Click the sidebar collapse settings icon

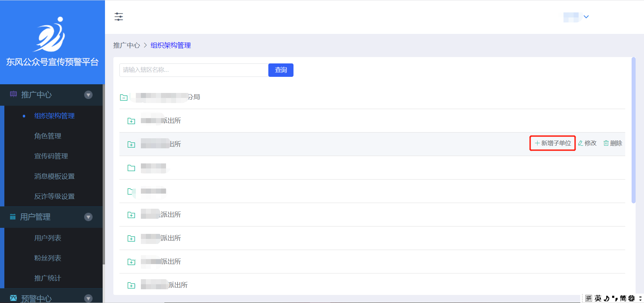[119, 17]
